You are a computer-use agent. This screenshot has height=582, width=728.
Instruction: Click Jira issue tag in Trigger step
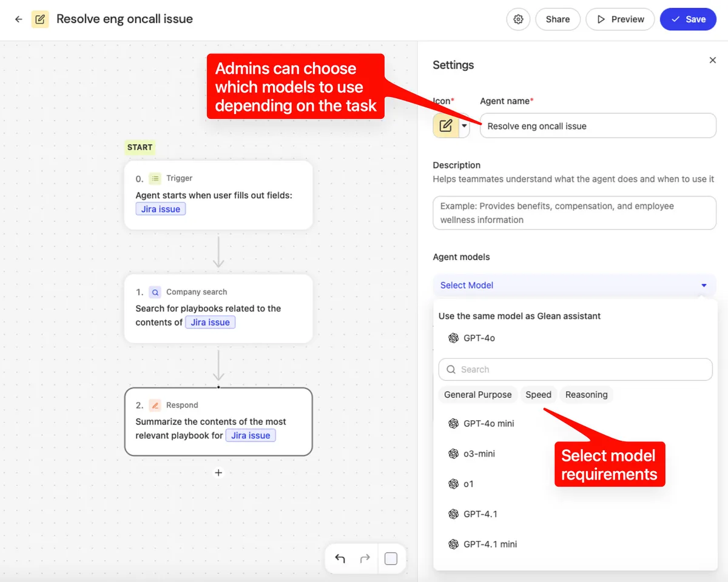pyautogui.click(x=161, y=209)
